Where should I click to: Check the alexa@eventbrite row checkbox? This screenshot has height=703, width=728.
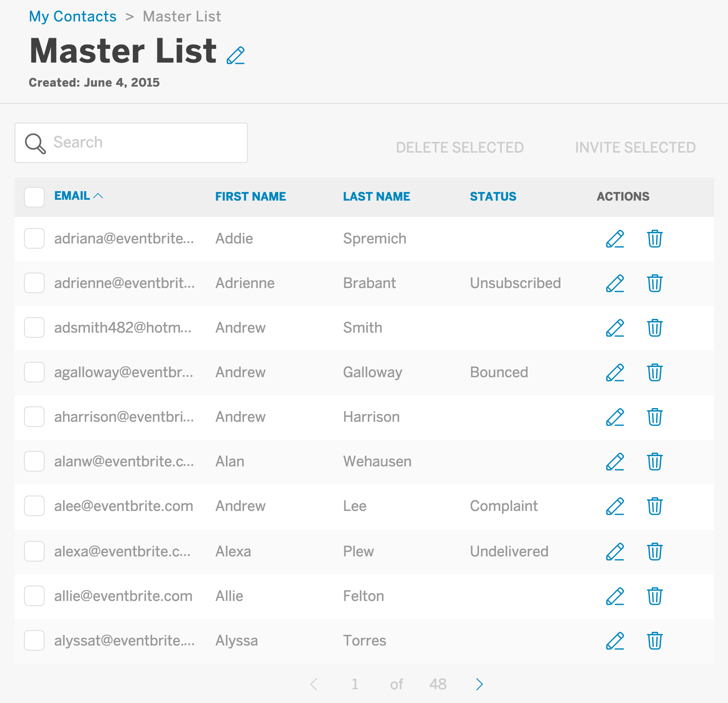point(34,551)
